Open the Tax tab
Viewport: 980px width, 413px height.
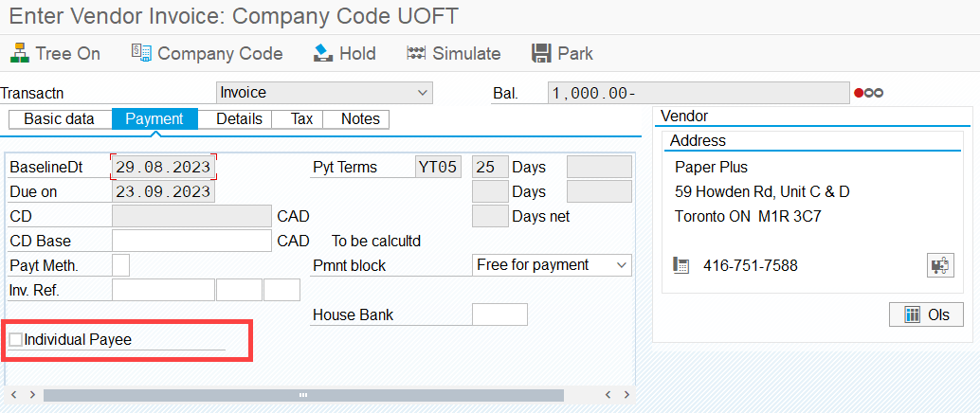(302, 119)
